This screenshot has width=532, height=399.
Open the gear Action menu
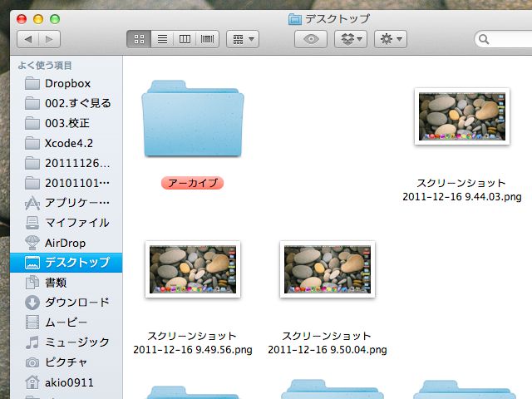point(391,39)
